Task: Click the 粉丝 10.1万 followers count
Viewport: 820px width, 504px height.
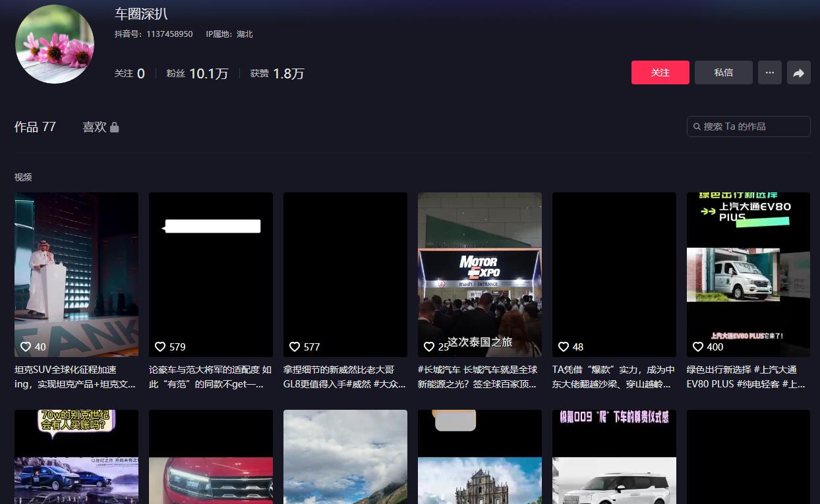Action: (x=197, y=74)
